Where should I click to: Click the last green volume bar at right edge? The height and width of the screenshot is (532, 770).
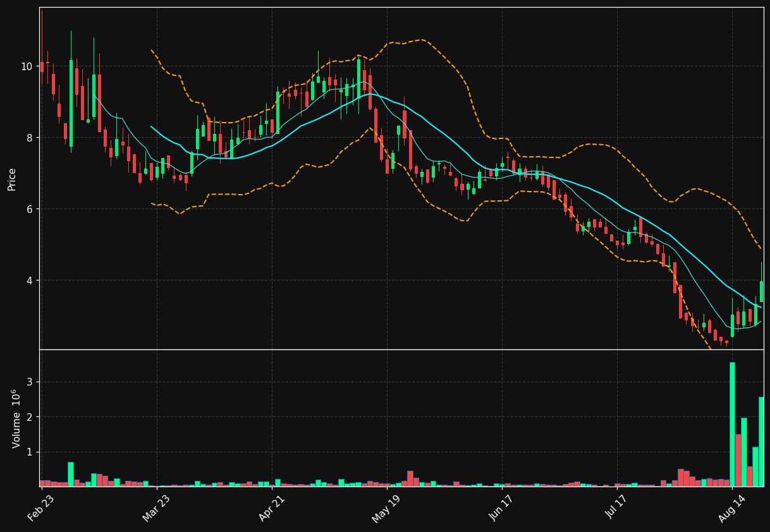tap(761, 442)
